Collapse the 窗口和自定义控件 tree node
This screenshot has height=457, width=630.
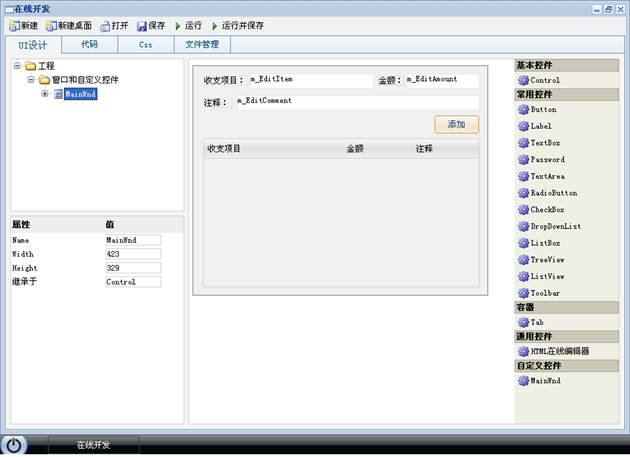point(31,80)
